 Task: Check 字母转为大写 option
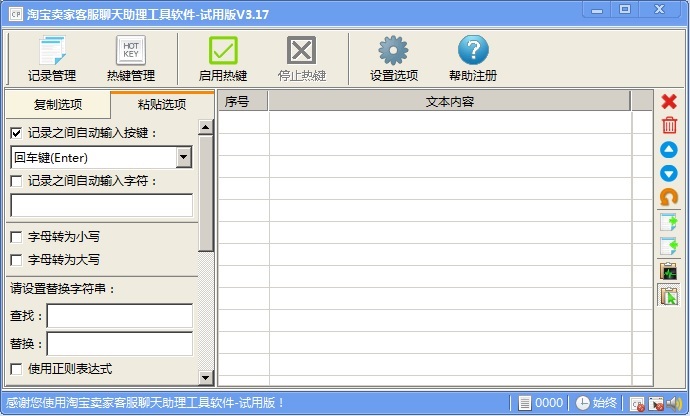coord(16,260)
